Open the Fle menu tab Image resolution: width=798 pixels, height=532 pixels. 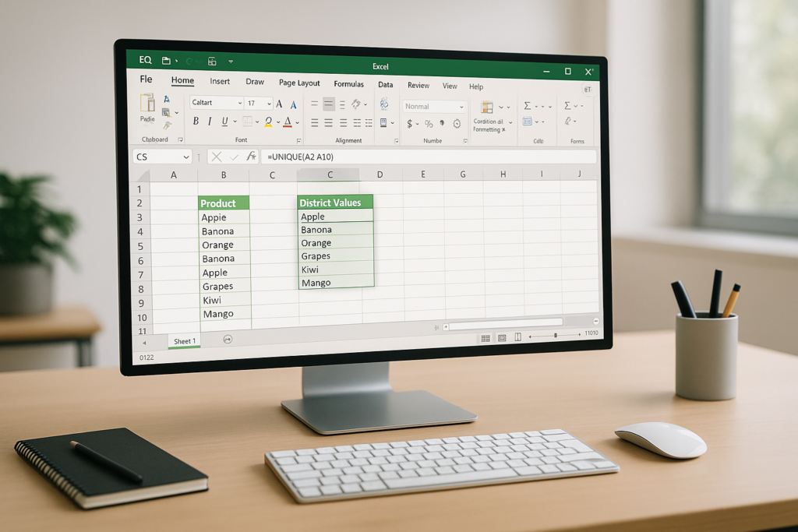[x=146, y=79]
